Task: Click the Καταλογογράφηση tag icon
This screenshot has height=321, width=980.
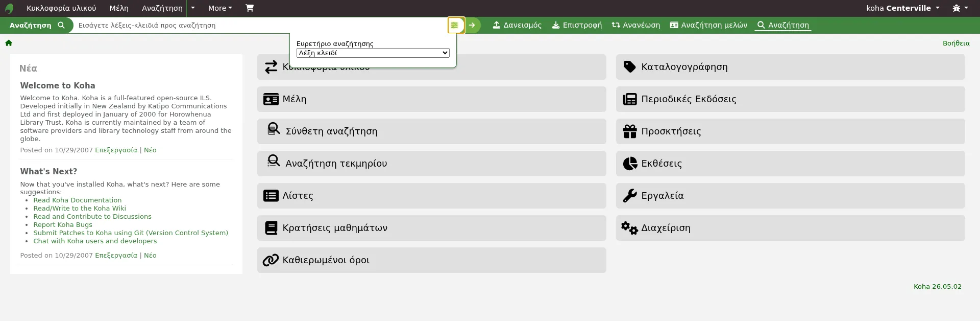Action: click(x=630, y=67)
